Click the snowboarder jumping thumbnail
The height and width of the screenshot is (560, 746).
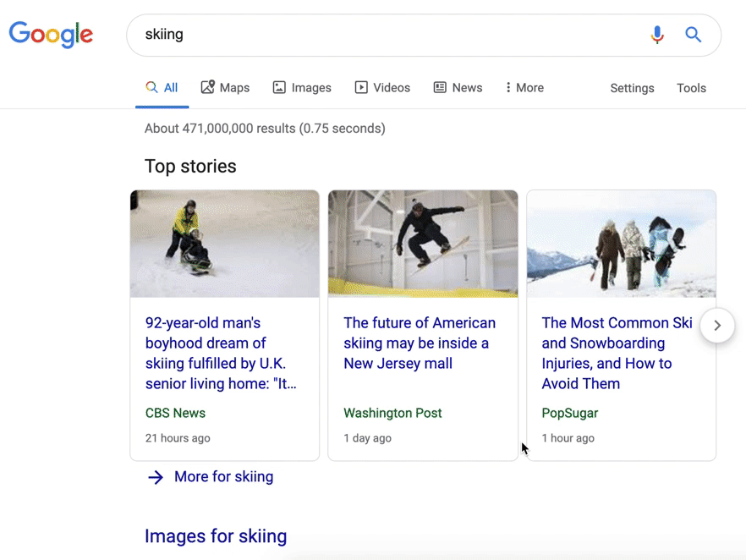tap(423, 244)
